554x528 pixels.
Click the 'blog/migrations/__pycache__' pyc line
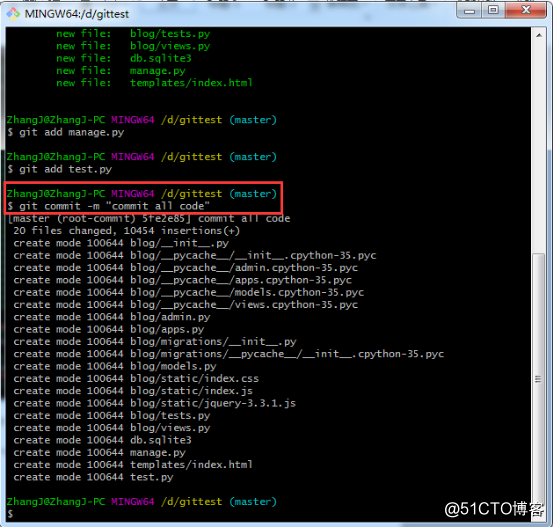coord(229,354)
